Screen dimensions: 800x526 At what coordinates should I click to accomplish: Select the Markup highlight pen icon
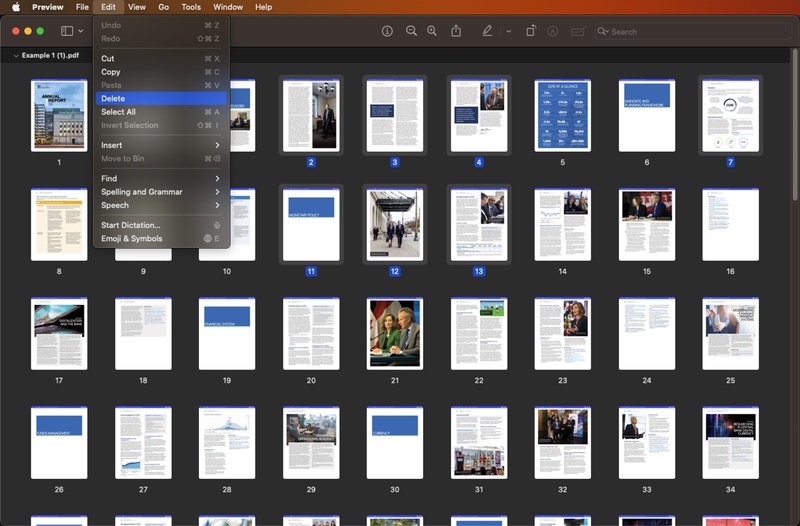pos(487,31)
